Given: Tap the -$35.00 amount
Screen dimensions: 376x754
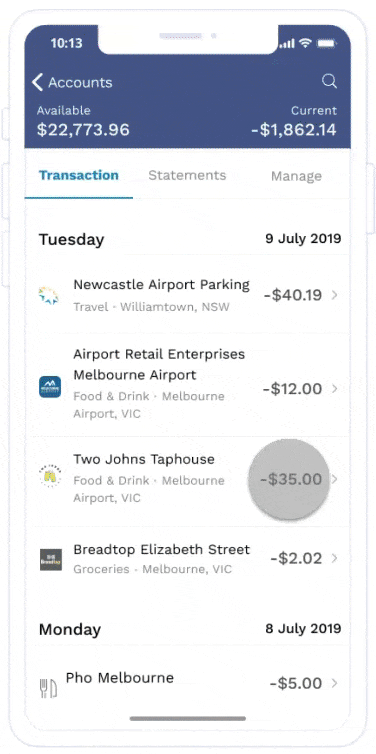Looking at the screenshot, I should click(291, 479).
